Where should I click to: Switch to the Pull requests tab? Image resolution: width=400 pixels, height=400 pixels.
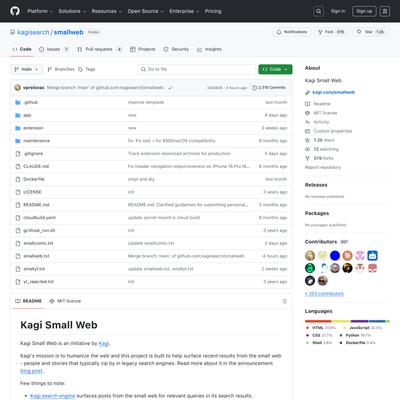point(99,49)
